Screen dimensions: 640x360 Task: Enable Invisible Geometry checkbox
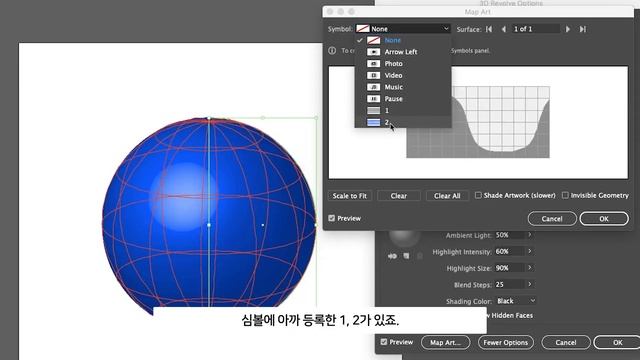565,196
